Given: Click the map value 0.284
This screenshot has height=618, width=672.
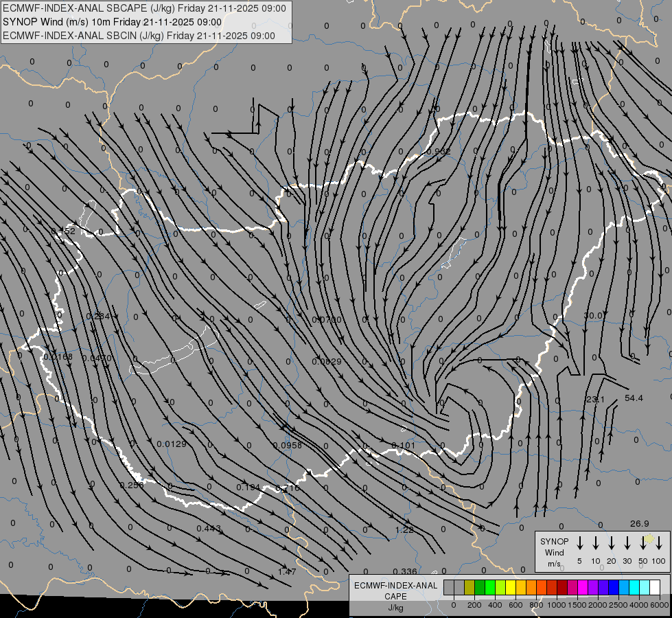Looking at the screenshot, I should [x=98, y=317].
